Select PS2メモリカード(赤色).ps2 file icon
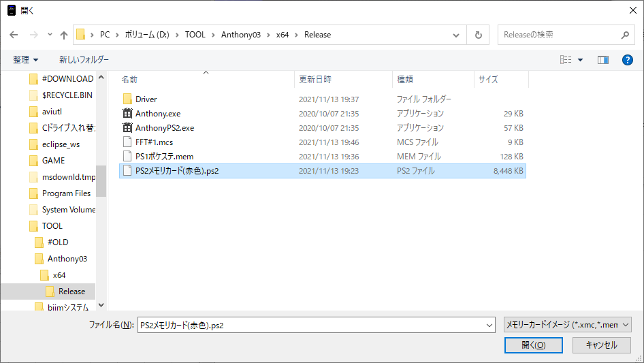The height and width of the screenshot is (363, 644). tap(127, 171)
